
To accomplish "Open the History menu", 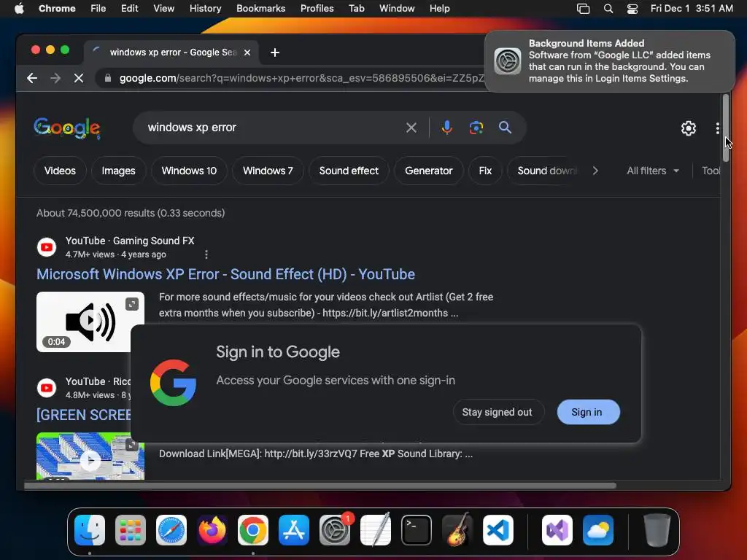I will pyautogui.click(x=205, y=9).
